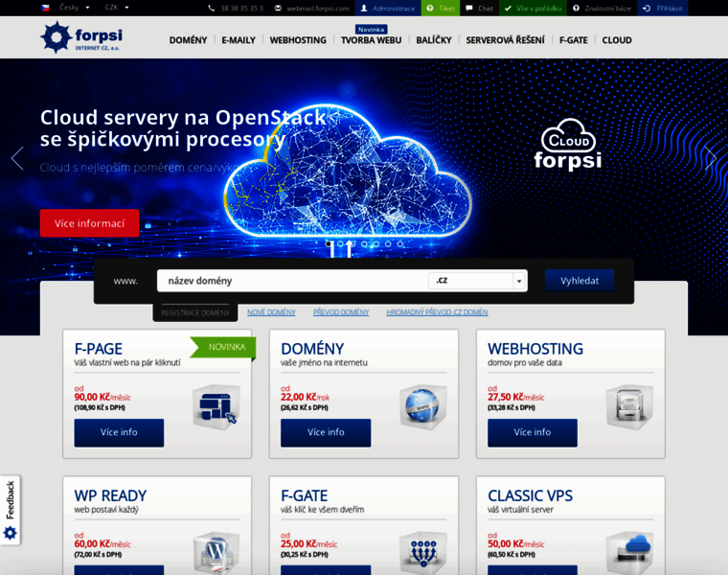This screenshot has width=728, height=575.
Task: Click the DOMÉNY card title
Action: click(x=312, y=349)
